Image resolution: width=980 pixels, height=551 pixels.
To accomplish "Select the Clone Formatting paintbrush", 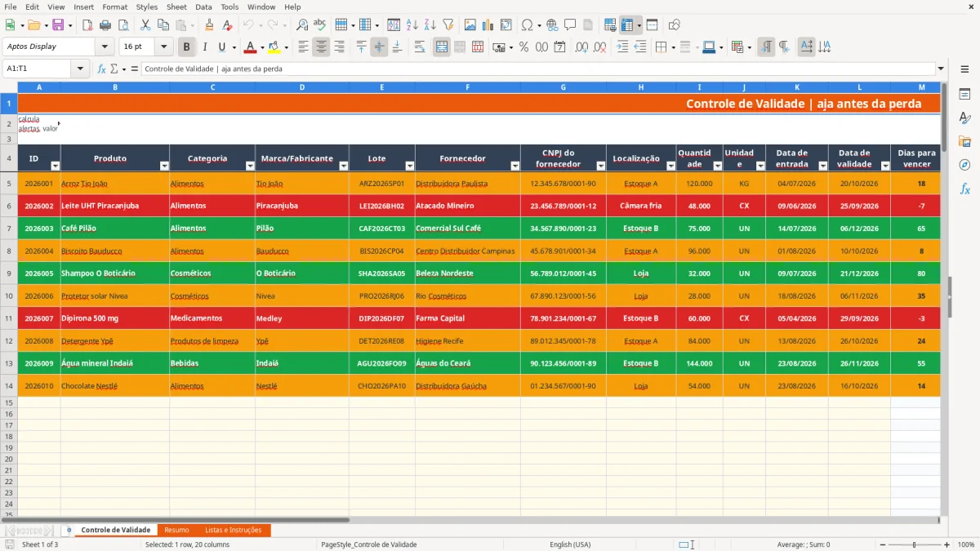I will (x=209, y=25).
